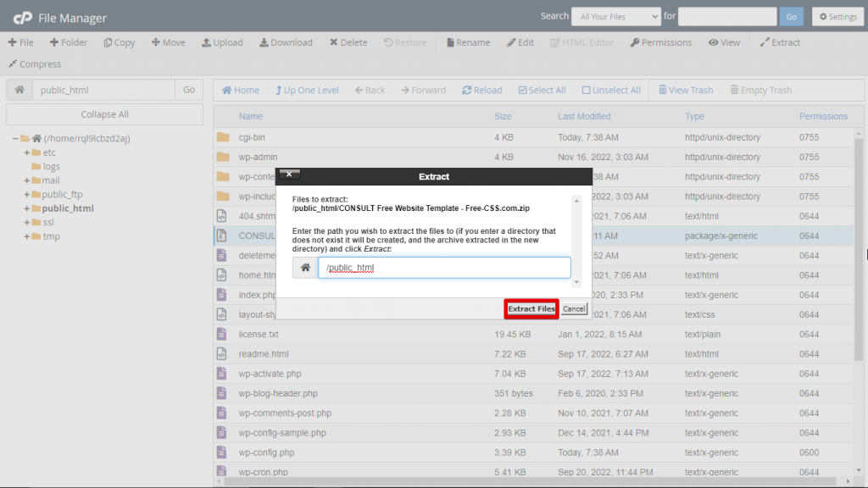Select the Compress tool

[35, 64]
